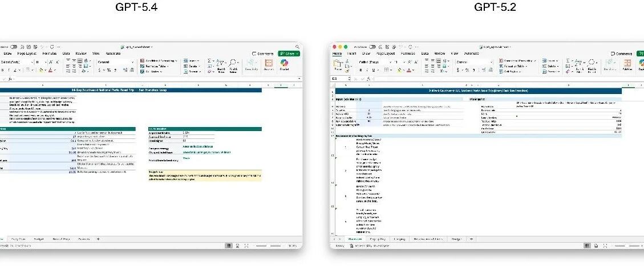Select Budget sheet tab in GPT-5.4 window
The width and height of the screenshot is (644, 274).
coord(39,239)
